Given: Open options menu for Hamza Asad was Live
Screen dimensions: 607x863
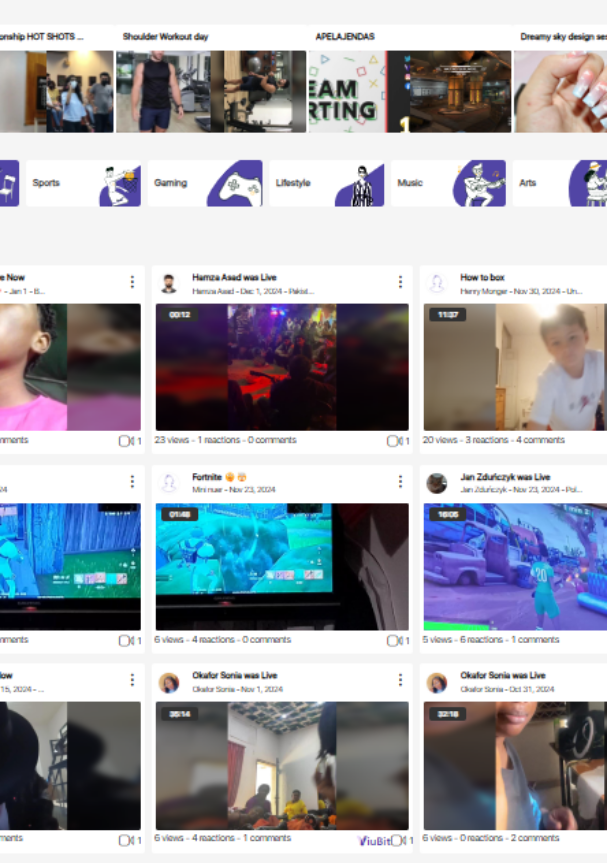Looking at the screenshot, I should coord(400,282).
